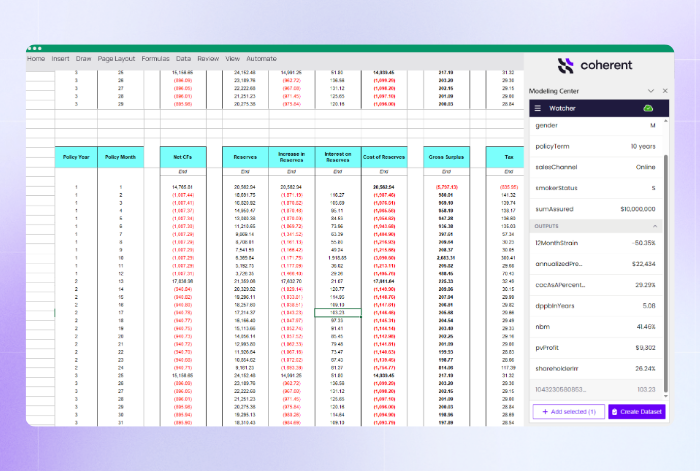Close the Modeling Center panel
Image resolution: width=700 pixels, height=471 pixels.
[665, 90]
